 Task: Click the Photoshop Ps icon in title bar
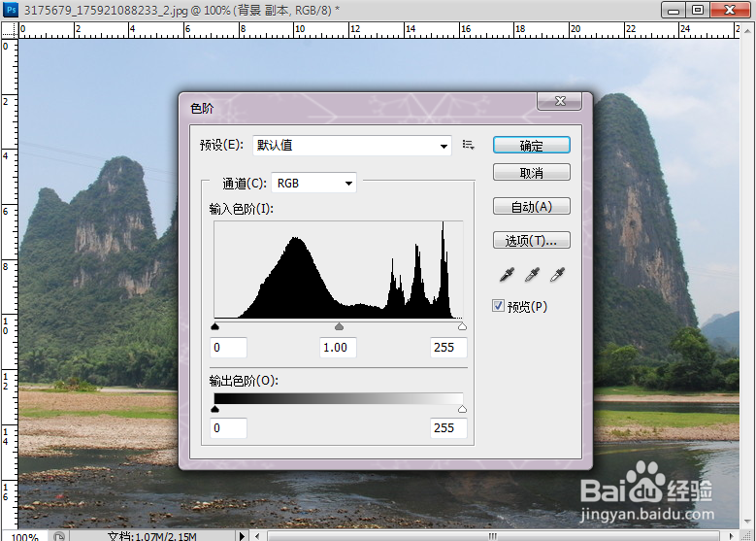[10, 9]
